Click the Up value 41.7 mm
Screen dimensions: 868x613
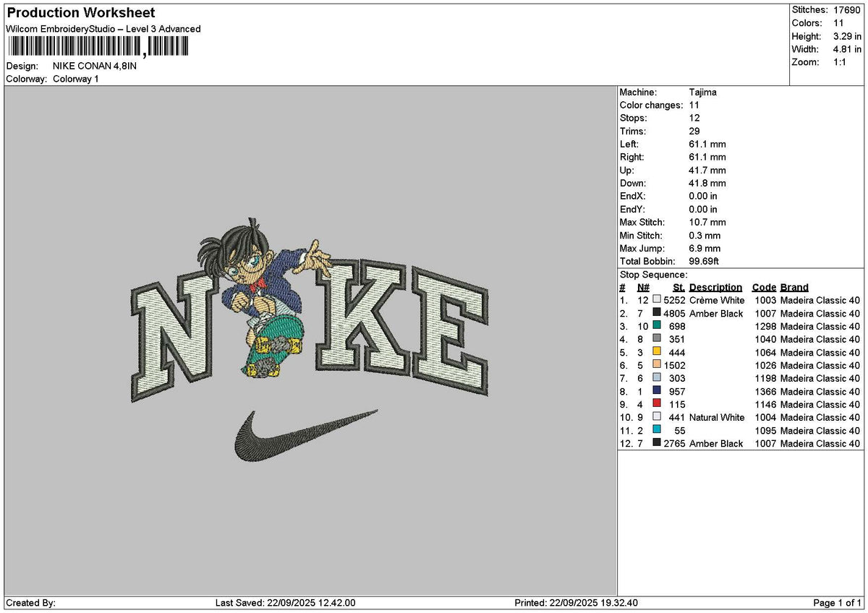[707, 171]
